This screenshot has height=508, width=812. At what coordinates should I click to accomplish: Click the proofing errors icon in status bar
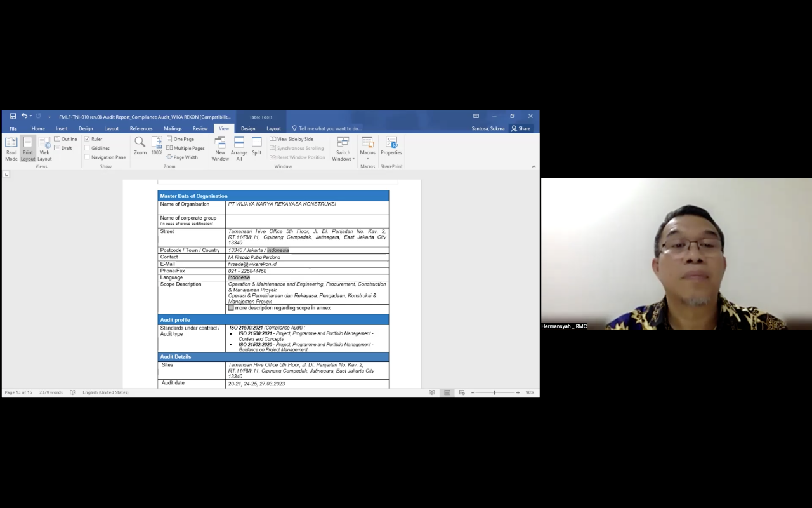coord(73,392)
